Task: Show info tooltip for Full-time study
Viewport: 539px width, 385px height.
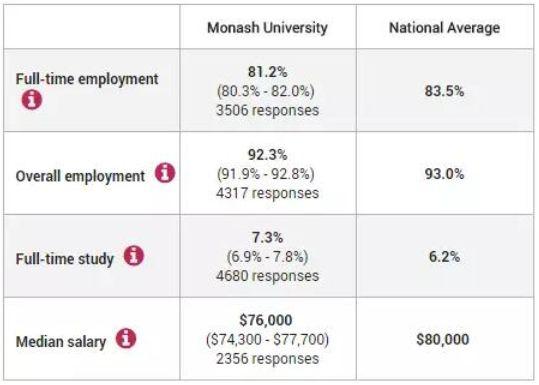Action: (x=134, y=256)
